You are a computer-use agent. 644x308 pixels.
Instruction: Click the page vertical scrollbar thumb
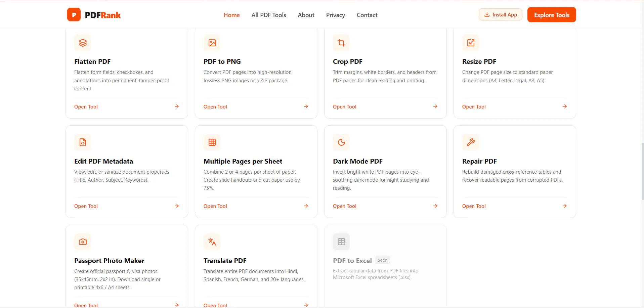642,171
